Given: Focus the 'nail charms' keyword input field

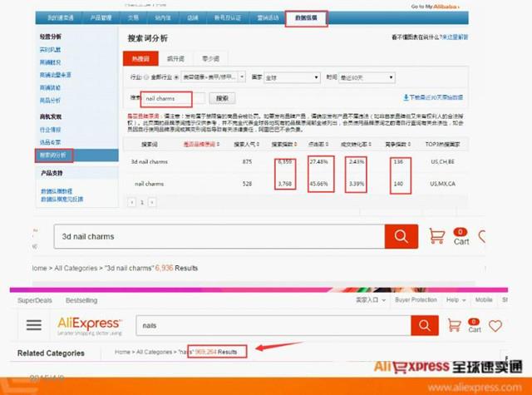Looking at the screenshot, I should [x=173, y=98].
